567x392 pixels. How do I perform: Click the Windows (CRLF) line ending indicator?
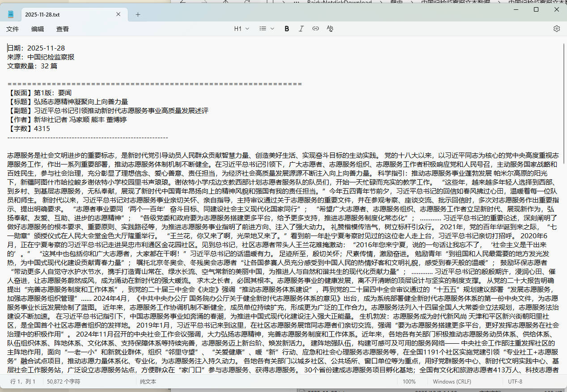[x=452, y=382]
